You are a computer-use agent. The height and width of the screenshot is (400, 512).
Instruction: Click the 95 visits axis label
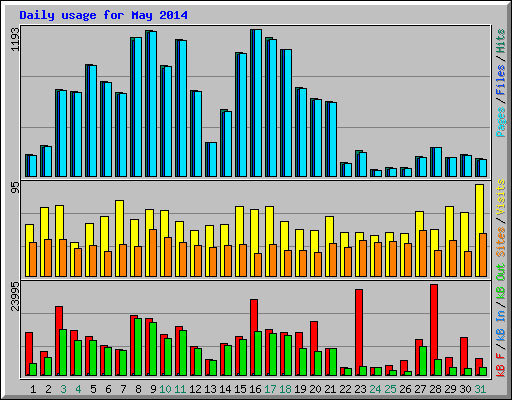point(15,188)
